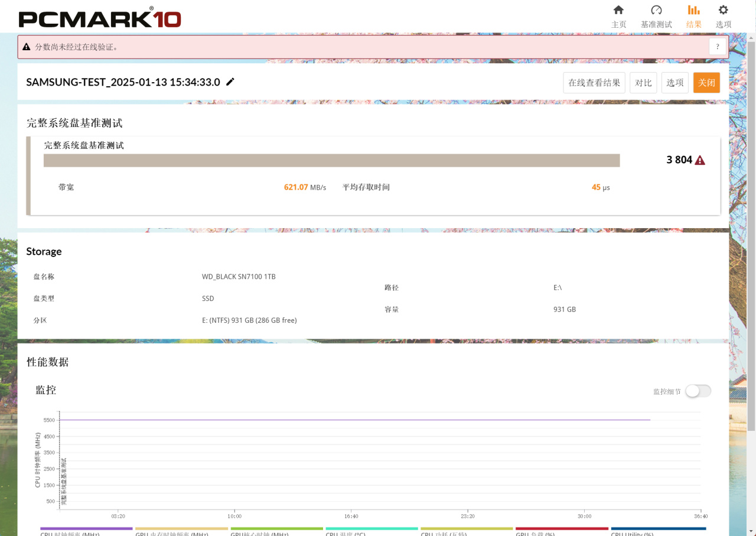Viewport: 756px width, 536px height.
Task: Click the 10:00 time label on chart axis
Action: click(234, 516)
